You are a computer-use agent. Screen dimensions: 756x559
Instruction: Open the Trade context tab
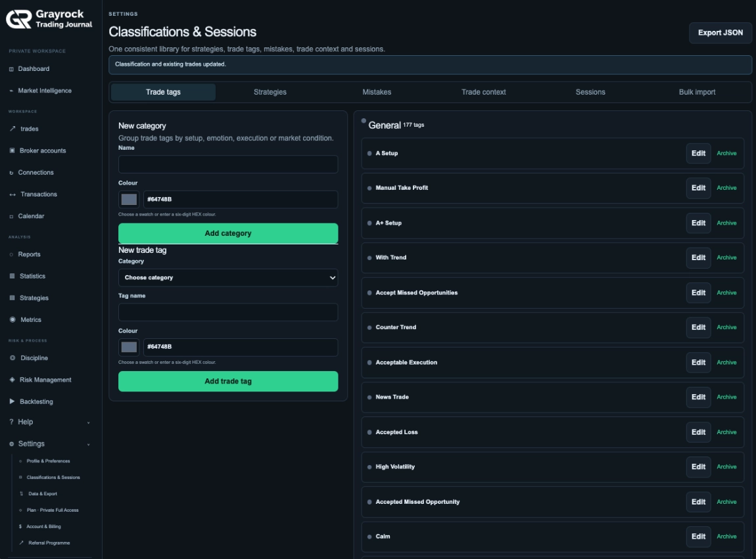[484, 92]
